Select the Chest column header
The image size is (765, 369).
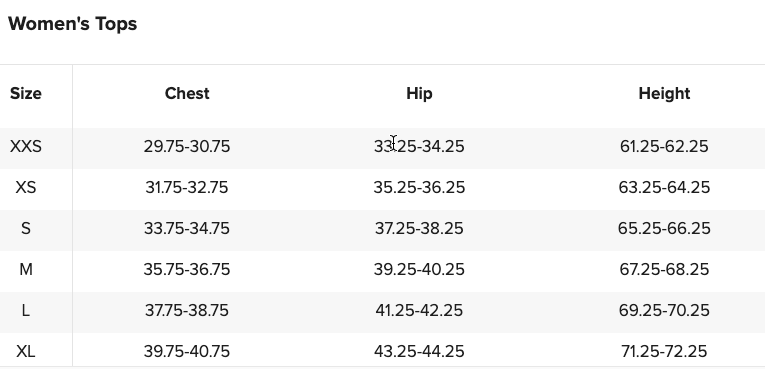187,93
